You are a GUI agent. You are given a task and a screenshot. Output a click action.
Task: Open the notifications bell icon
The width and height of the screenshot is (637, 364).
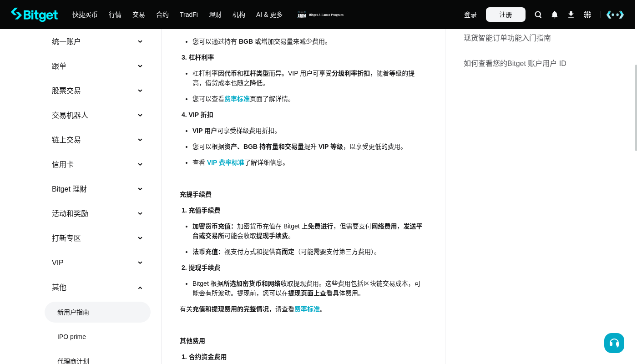click(x=555, y=15)
